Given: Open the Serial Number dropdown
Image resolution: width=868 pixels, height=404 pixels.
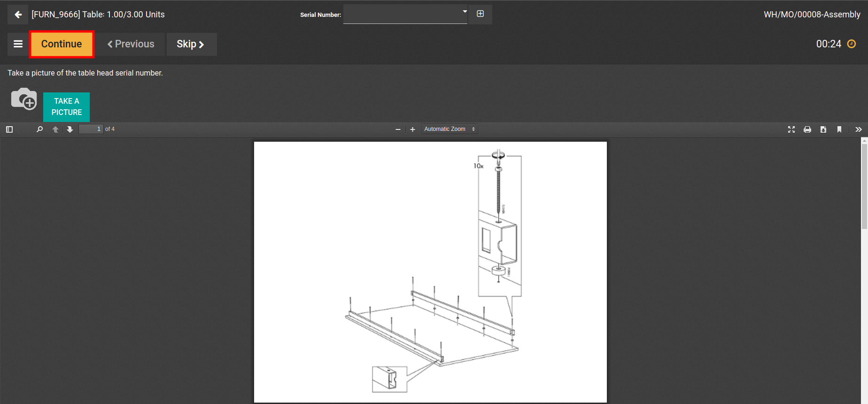Looking at the screenshot, I should [405, 14].
